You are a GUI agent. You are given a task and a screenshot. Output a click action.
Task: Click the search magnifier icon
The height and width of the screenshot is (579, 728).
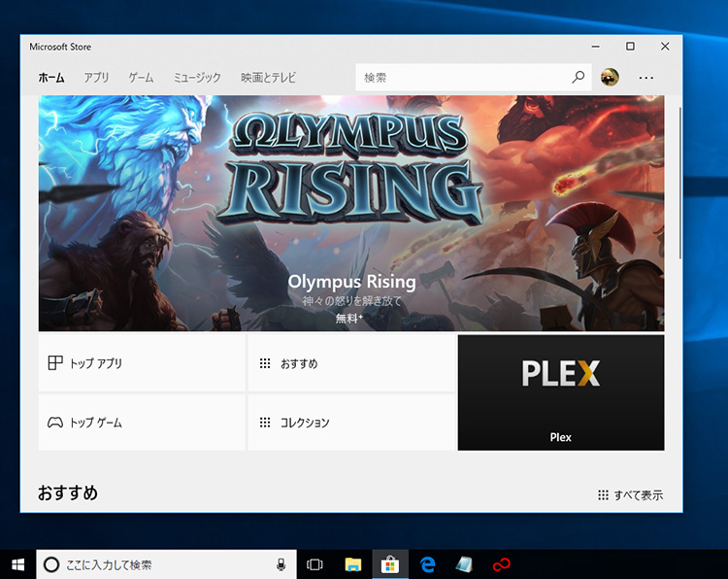[x=579, y=78]
